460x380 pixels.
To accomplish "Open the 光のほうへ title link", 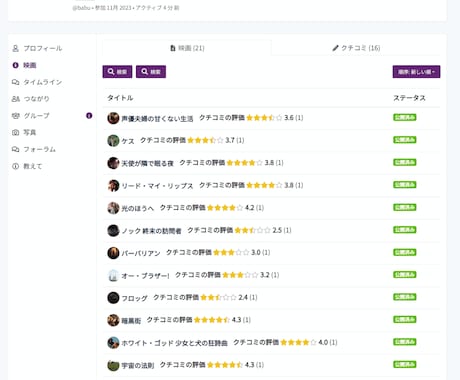I will [x=137, y=208].
